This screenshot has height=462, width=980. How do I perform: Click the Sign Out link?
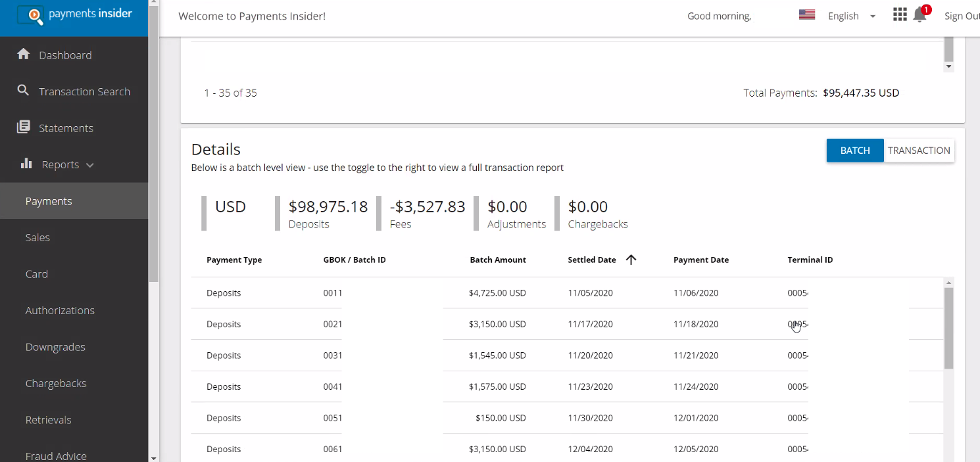[962, 16]
